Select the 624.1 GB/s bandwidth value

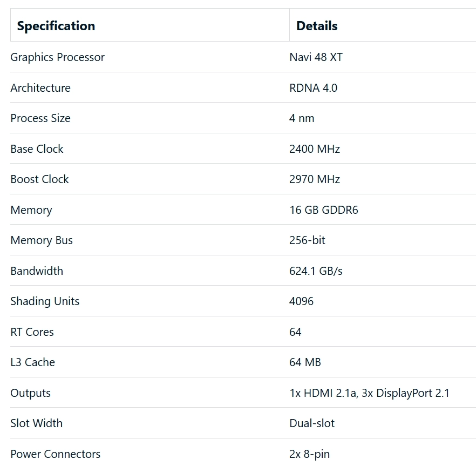click(316, 271)
